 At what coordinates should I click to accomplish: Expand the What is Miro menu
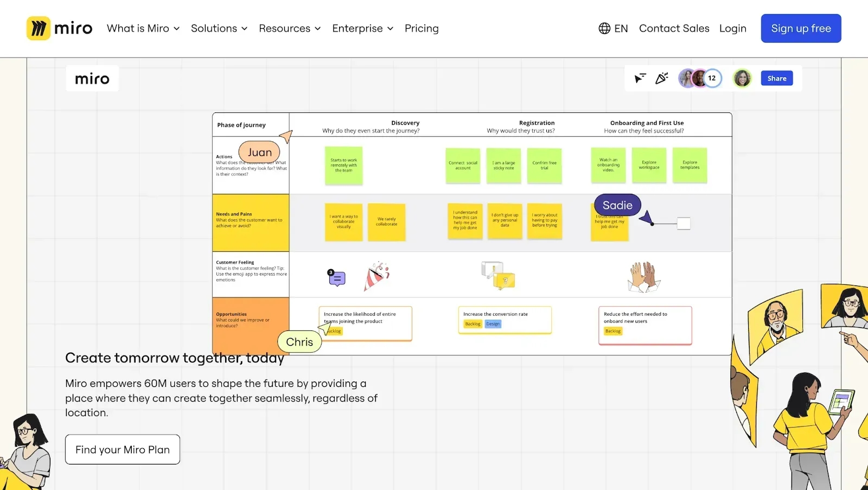tap(143, 28)
